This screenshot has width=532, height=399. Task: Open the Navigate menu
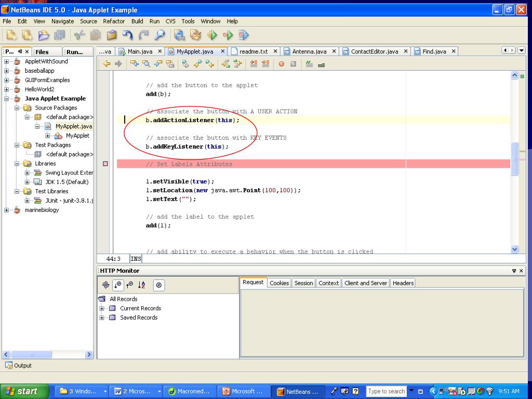[x=62, y=21]
